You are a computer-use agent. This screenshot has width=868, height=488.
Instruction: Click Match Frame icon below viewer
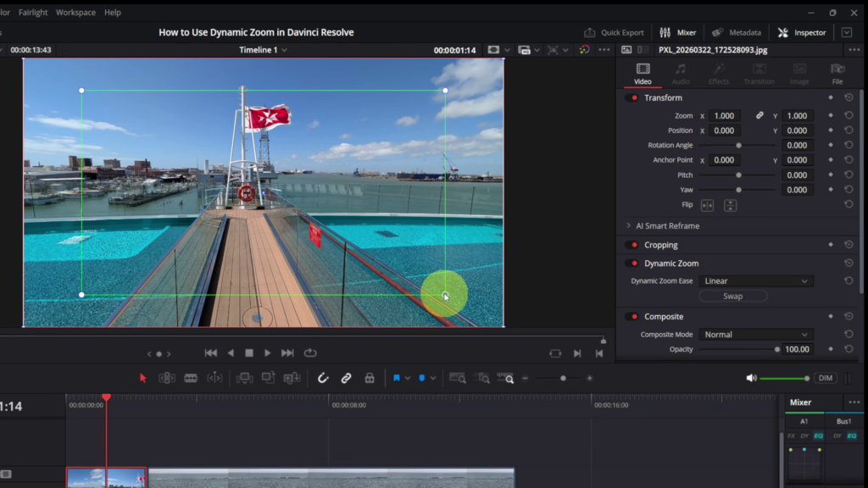(x=555, y=353)
